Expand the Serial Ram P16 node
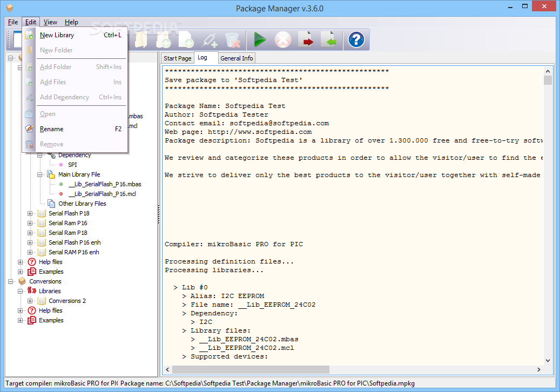The height and width of the screenshot is (392, 560). pyautogui.click(x=30, y=223)
